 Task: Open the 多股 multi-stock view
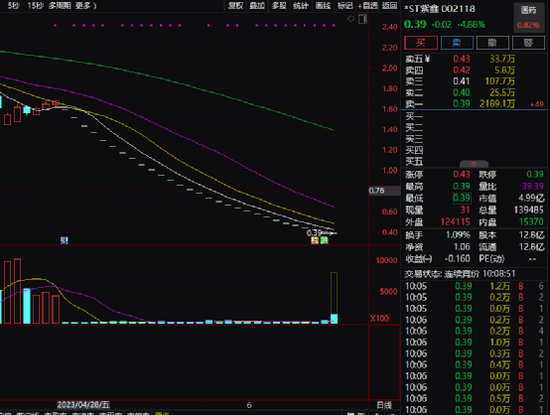coord(279,6)
